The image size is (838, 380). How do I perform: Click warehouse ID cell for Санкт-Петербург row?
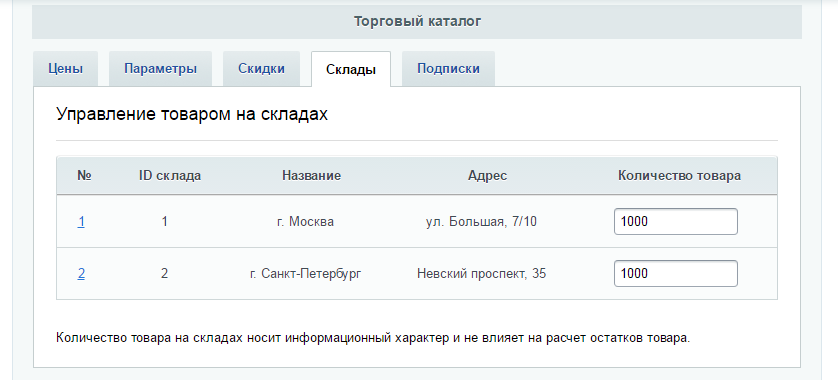click(x=165, y=274)
